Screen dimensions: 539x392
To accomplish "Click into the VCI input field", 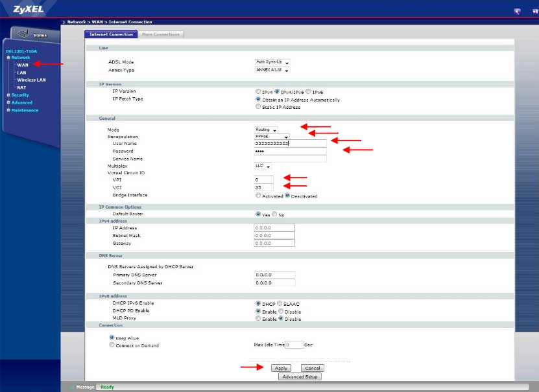I will [x=264, y=187].
